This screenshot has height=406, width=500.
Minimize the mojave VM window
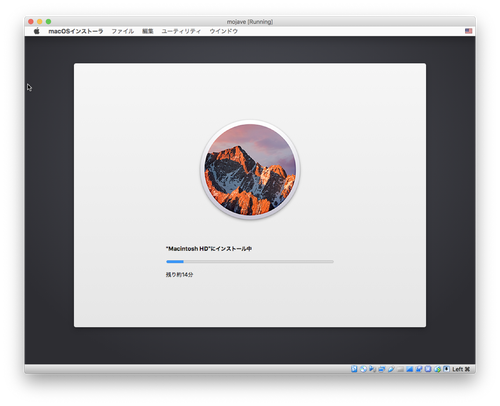tap(40, 22)
